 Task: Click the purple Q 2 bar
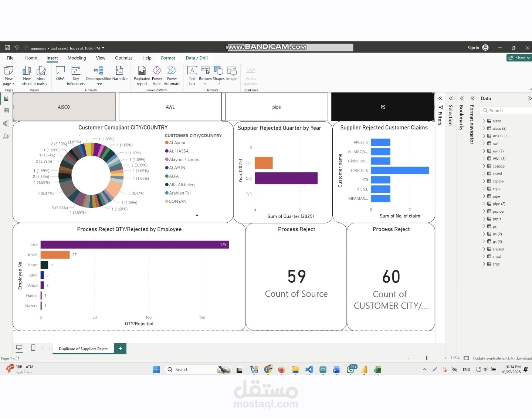pos(286,178)
